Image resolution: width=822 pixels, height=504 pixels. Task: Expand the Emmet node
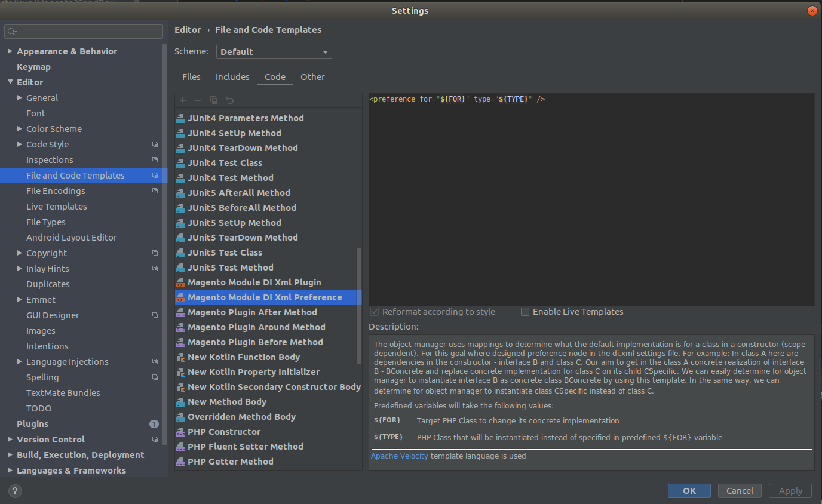20,300
